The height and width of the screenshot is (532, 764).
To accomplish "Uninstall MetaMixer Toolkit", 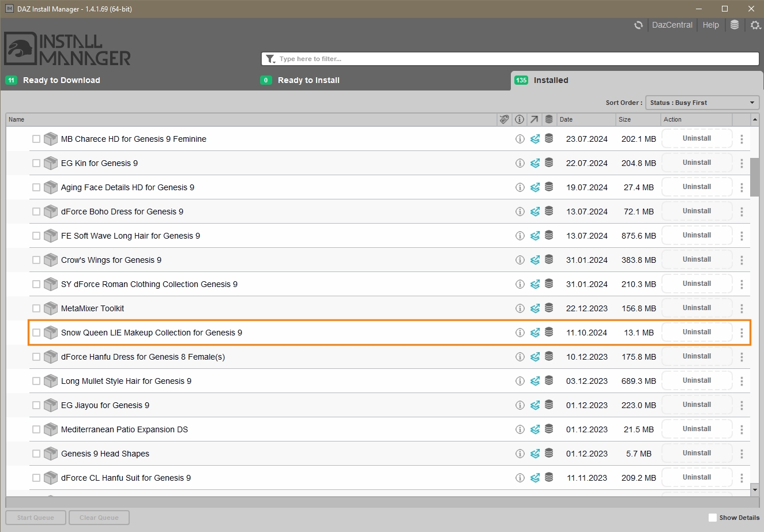I will pyautogui.click(x=697, y=308).
